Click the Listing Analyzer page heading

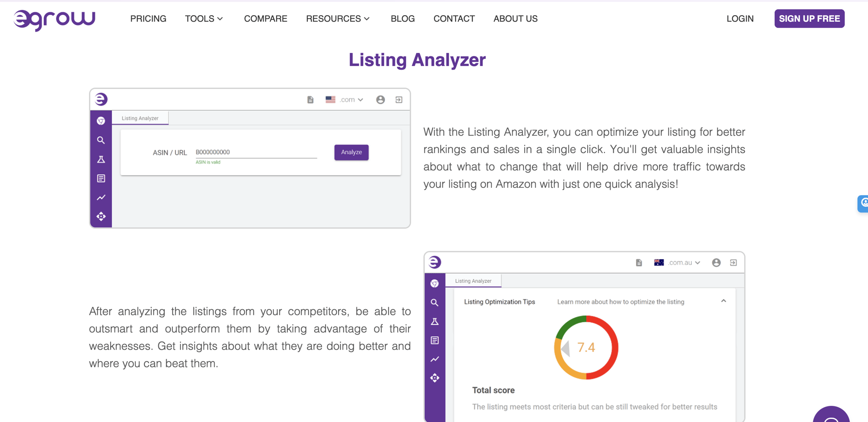click(x=417, y=60)
